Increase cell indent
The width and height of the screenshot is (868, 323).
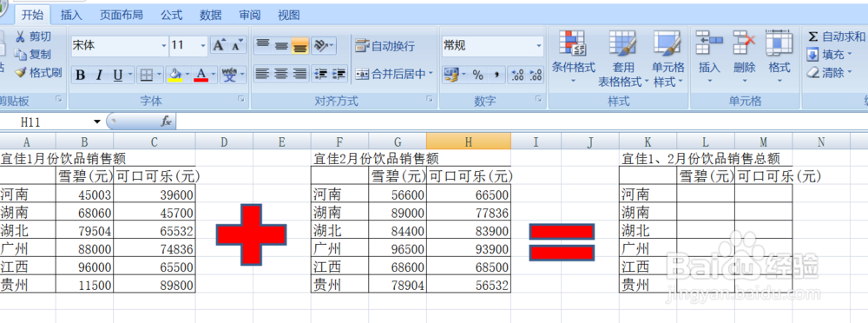click(x=339, y=73)
